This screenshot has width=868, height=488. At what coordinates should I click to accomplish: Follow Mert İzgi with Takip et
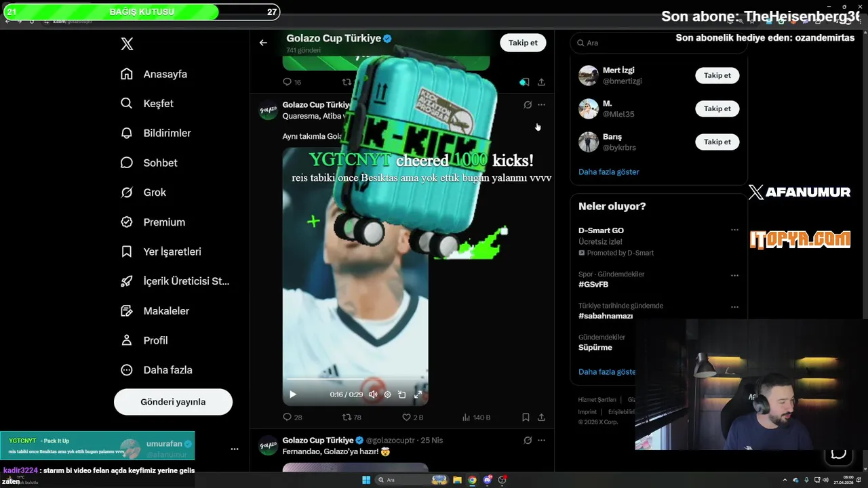[x=717, y=75]
